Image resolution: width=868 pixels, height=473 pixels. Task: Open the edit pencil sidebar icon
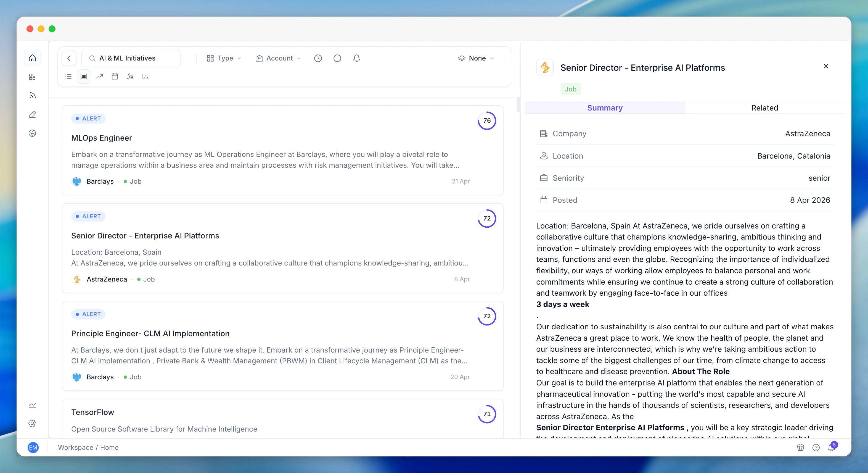pyautogui.click(x=32, y=114)
